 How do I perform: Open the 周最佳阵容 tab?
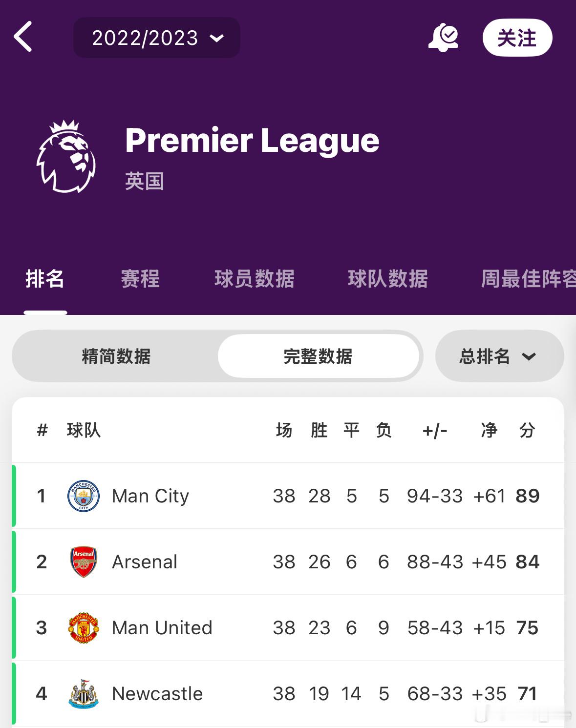528,279
